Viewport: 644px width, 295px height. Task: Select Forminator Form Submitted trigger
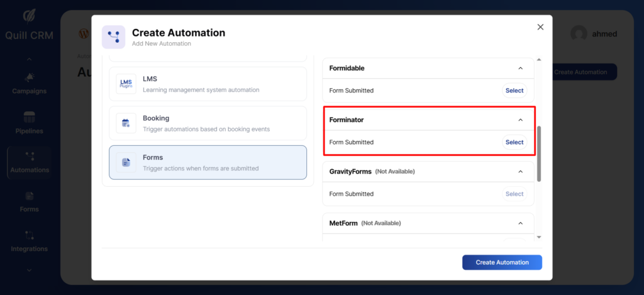514,142
